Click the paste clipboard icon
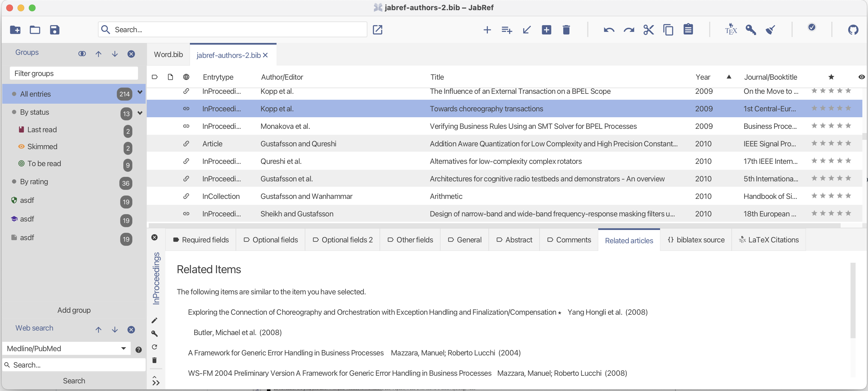The width and height of the screenshot is (868, 391). 688,30
